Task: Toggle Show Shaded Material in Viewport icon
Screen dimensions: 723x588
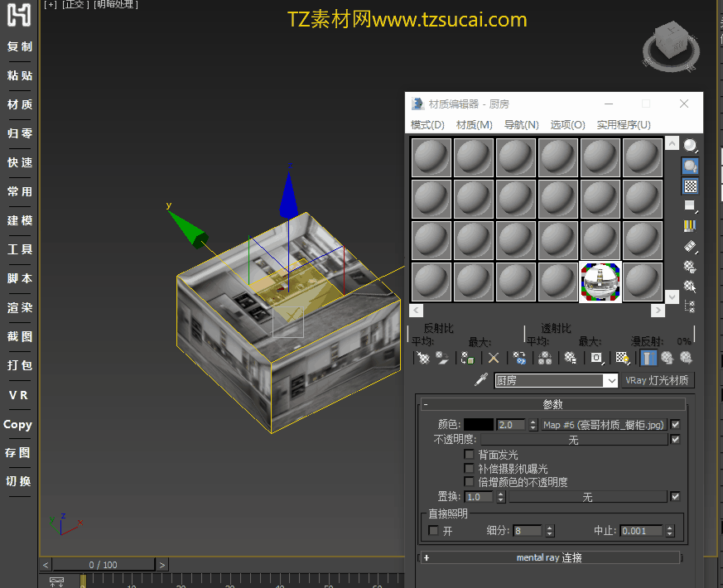Action: click(x=623, y=358)
